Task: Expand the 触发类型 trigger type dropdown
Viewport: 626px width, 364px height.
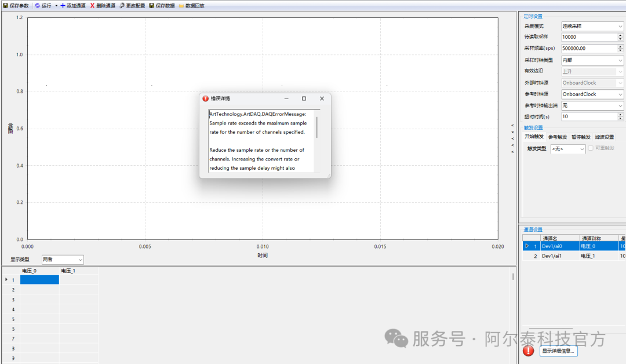Action: coord(582,149)
